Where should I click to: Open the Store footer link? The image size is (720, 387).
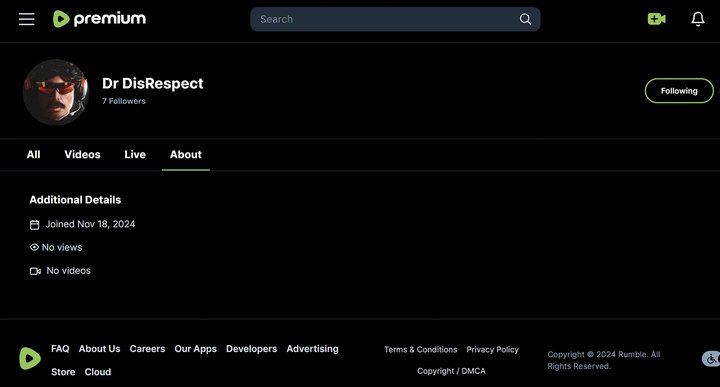point(63,372)
